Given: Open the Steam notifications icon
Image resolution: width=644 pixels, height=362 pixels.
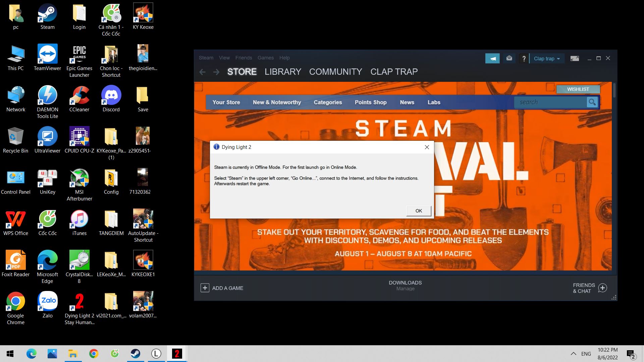Looking at the screenshot, I should coord(509,58).
